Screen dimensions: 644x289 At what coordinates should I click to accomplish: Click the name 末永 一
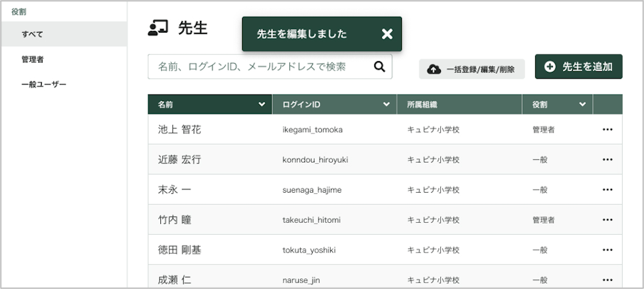click(x=174, y=190)
